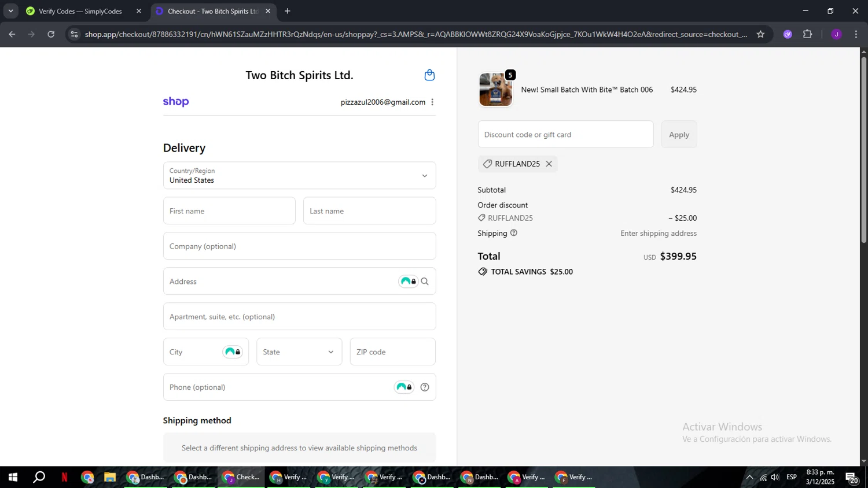This screenshot has height=488, width=868.
Task: Show shipping info tooltip icon
Action: [x=514, y=233]
